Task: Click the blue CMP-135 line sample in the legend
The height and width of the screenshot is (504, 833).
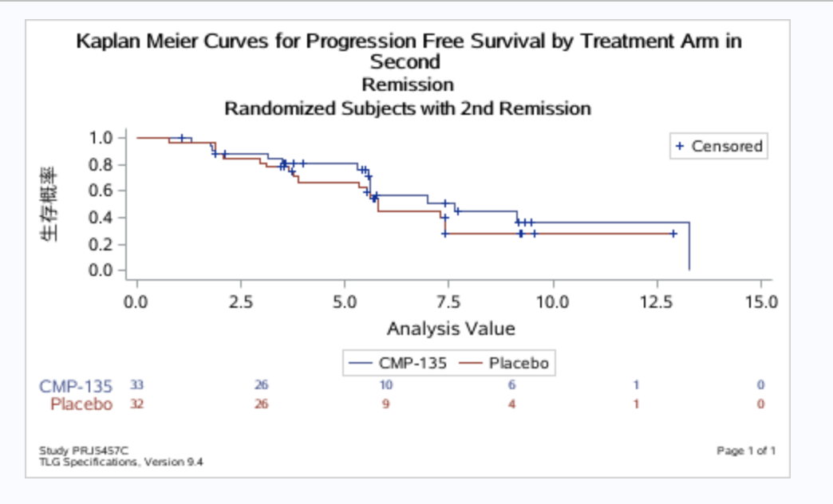Action: pos(362,364)
